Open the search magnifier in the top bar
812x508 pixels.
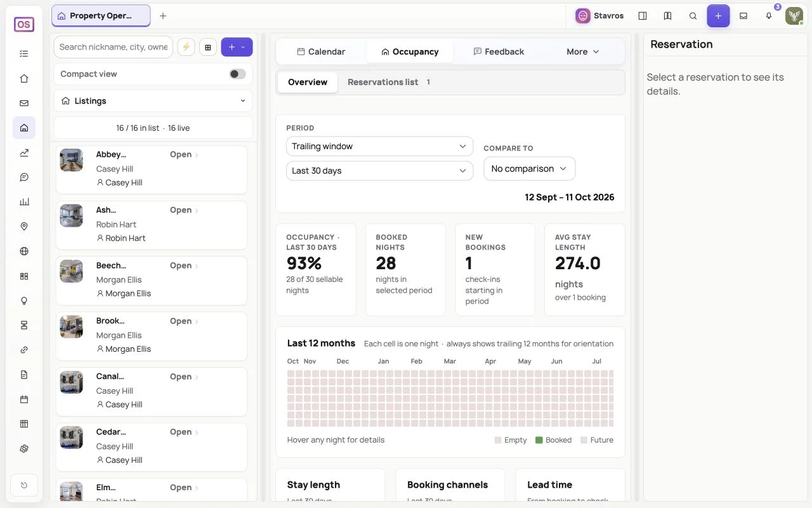pyautogui.click(x=693, y=16)
